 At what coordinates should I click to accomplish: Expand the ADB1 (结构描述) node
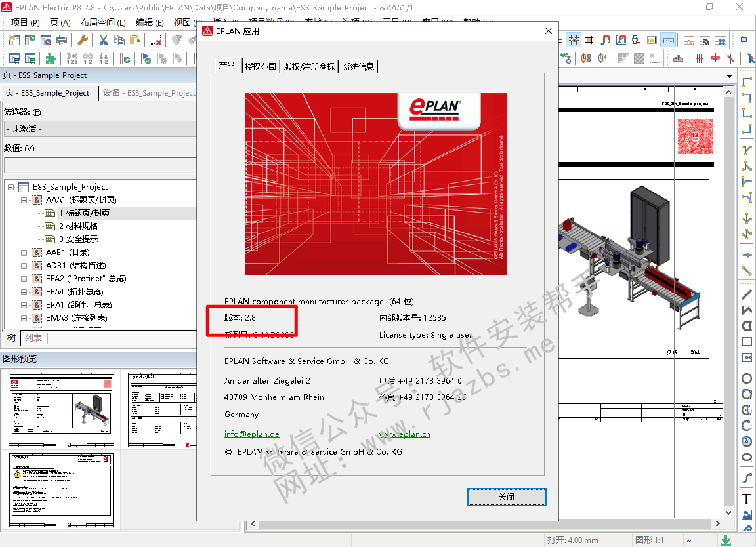tap(24, 266)
